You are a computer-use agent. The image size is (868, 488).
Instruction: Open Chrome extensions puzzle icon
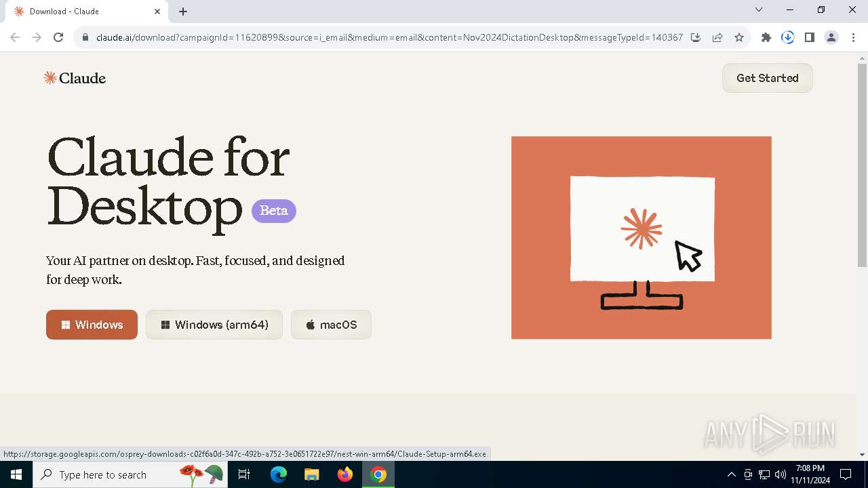[766, 37]
